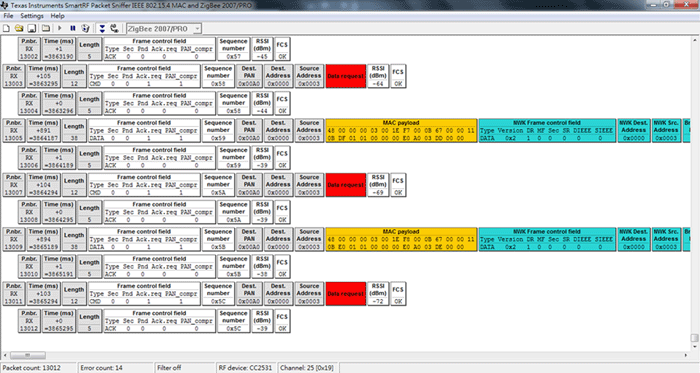Open the Help menu
This screenshot has height=373, width=700.
click(x=57, y=16)
